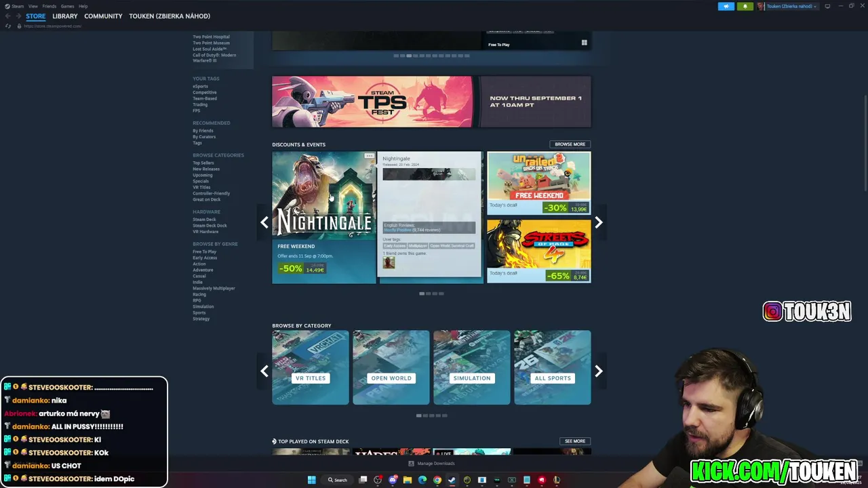Open the Nightingale card options icon
Viewport: 868px width, 488px height.
click(370, 156)
